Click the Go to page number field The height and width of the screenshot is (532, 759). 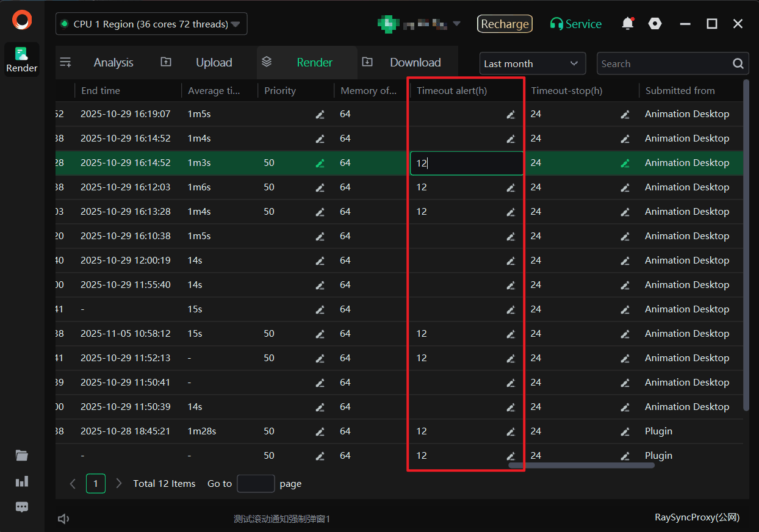pyautogui.click(x=256, y=484)
